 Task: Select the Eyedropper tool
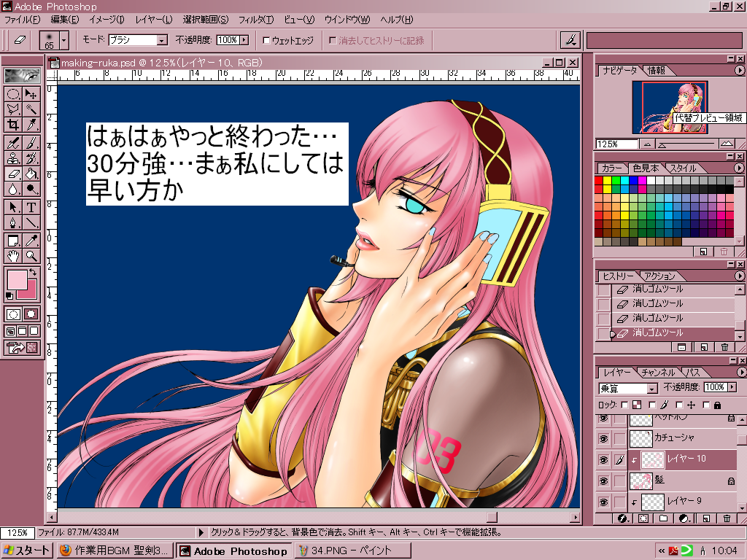click(31, 241)
